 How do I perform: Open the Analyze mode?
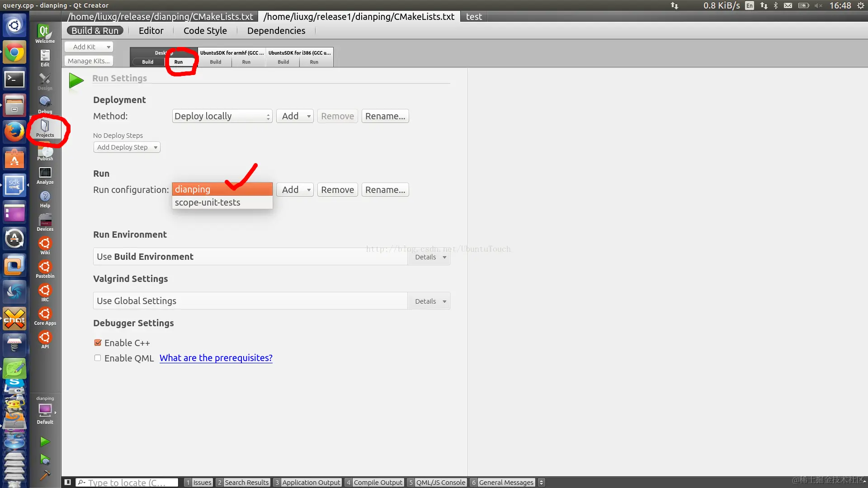point(45,175)
